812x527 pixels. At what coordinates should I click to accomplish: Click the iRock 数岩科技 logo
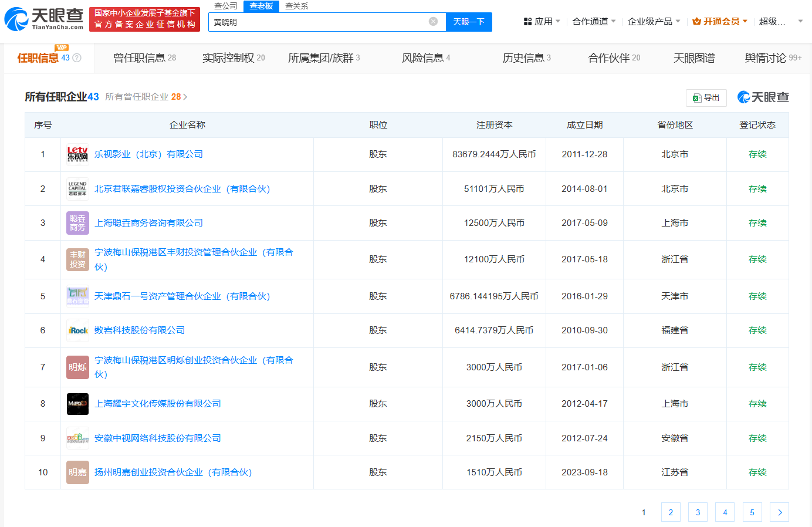[77, 330]
